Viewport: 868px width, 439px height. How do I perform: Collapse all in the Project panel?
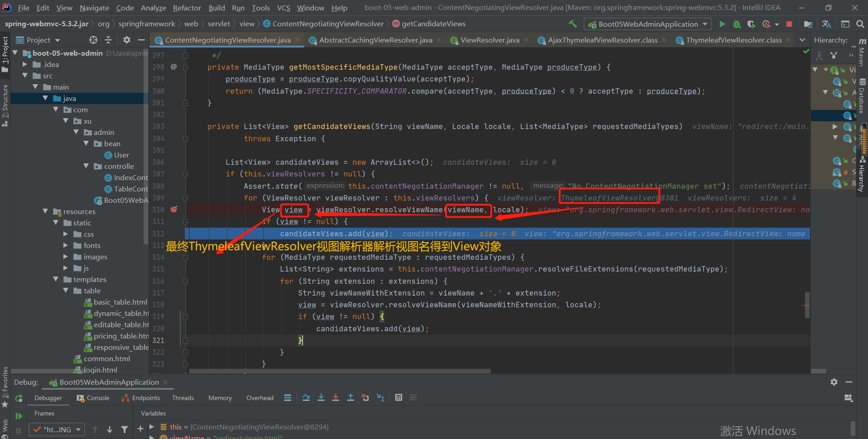click(108, 40)
